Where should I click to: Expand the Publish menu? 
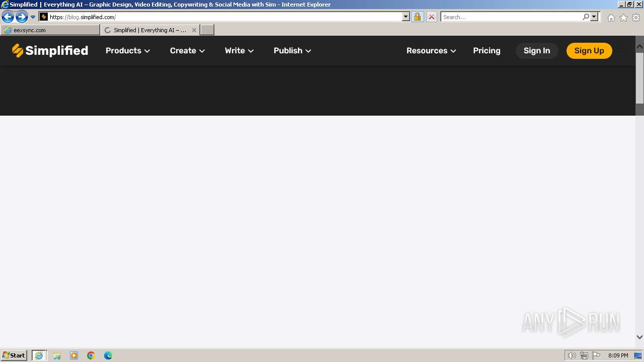click(292, 51)
